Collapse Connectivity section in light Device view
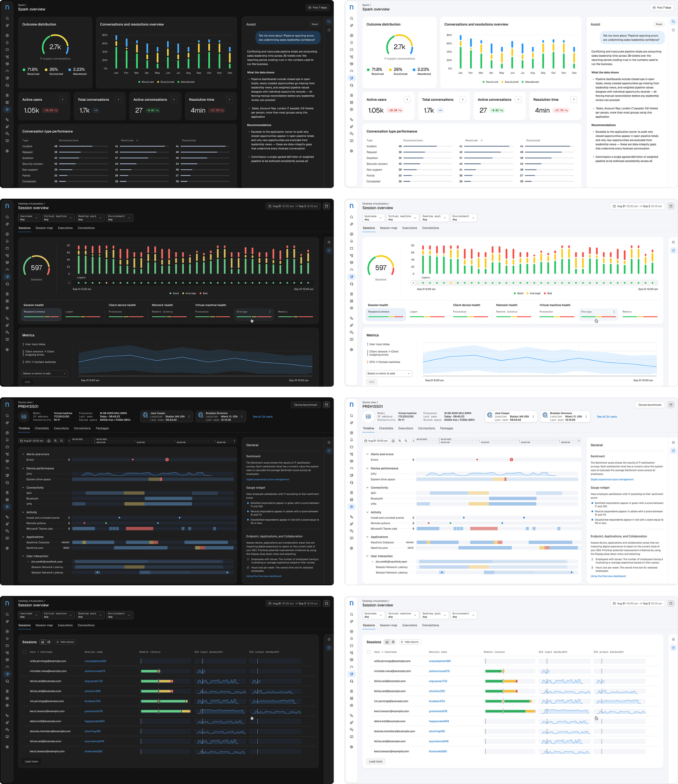The image size is (678, 784). (x=368, y=488)
